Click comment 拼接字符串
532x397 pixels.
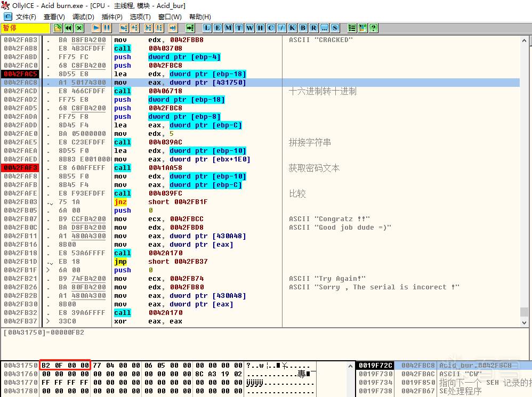(310, 142)
